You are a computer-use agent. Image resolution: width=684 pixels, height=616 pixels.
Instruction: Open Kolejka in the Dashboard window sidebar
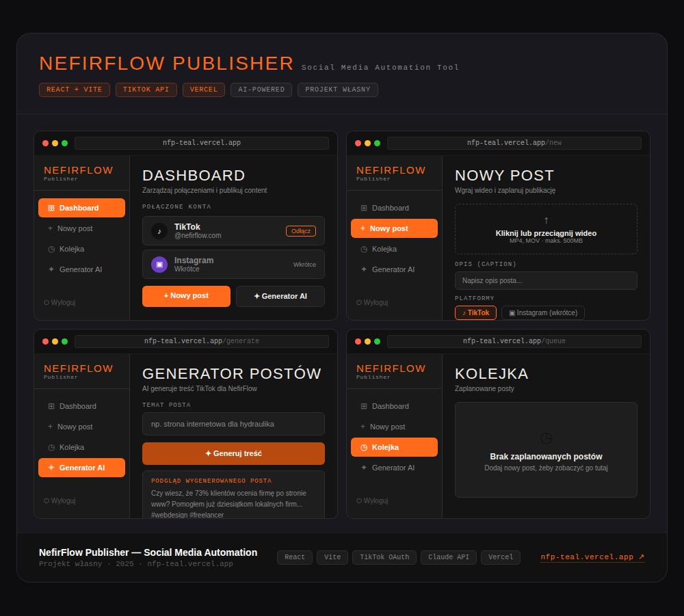click(x=81, y=249)
